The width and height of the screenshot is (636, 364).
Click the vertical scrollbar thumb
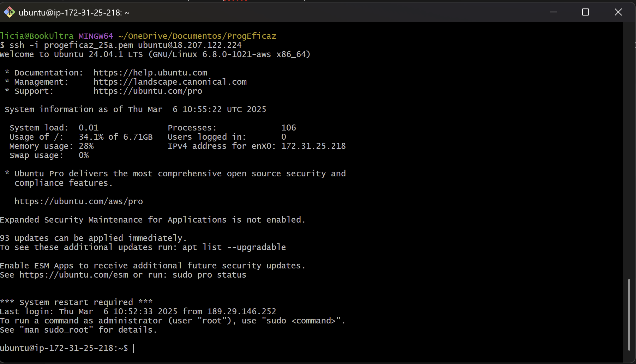pyautogui.click(x=629, y=314)
